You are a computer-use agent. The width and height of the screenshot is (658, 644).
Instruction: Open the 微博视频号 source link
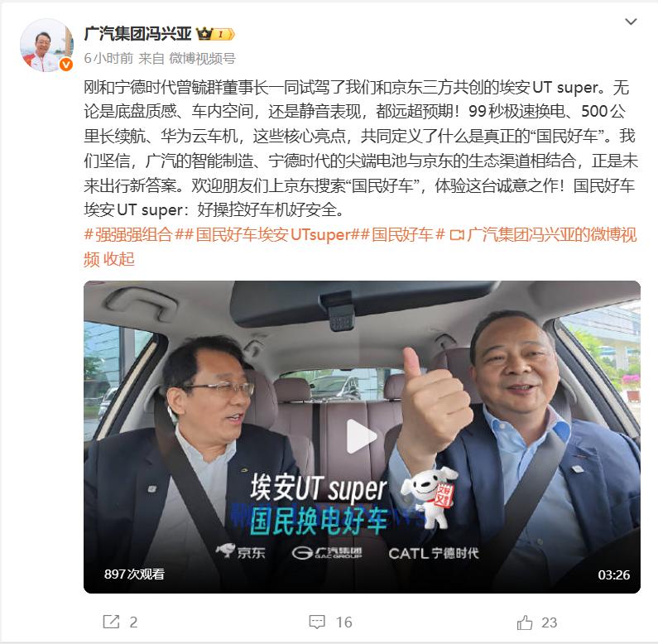[x=202, y=58]
